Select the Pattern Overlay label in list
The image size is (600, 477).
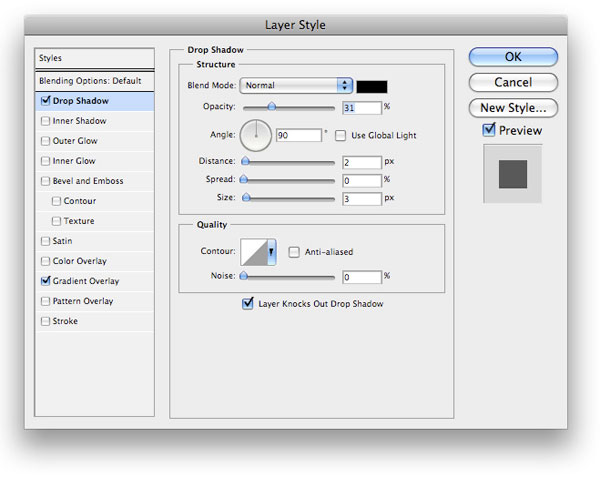coord(83,301)
